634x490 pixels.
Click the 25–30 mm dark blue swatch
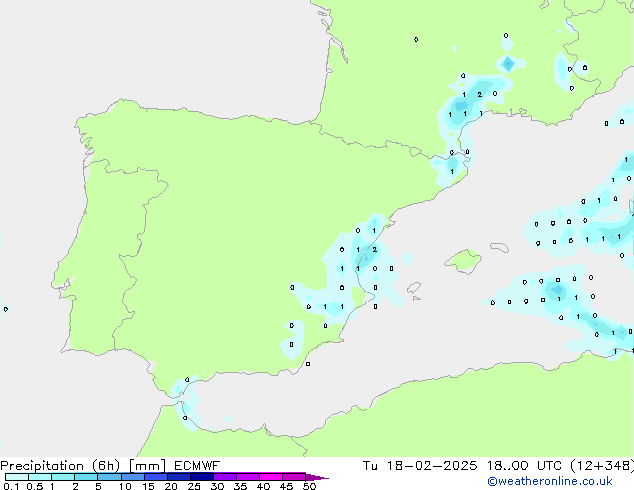(202, 477)
